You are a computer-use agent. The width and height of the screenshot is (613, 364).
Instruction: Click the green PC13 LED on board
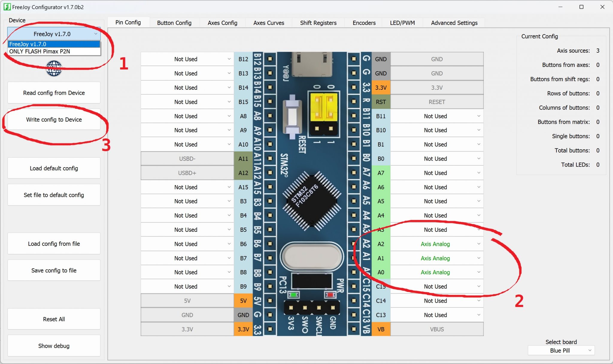tap(294, 295)
